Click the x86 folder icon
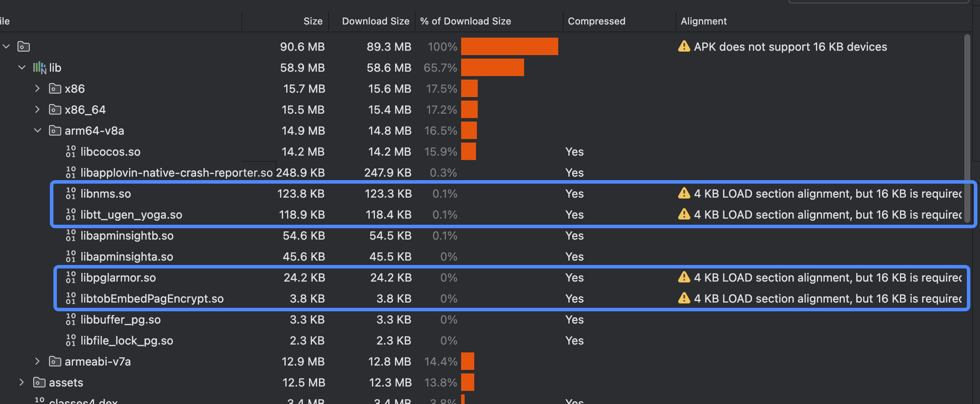The height and width of the screenshot is (404, 980). (55, 89)
